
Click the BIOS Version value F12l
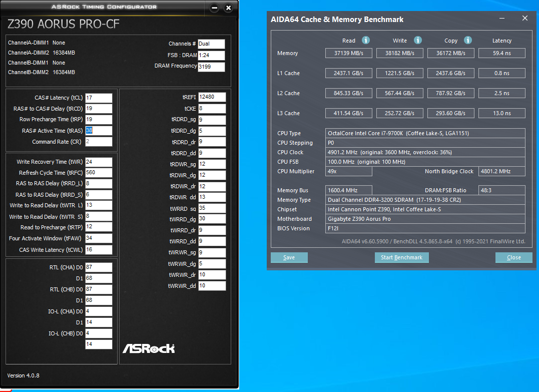pyautogui.click(x=425, y=228)
